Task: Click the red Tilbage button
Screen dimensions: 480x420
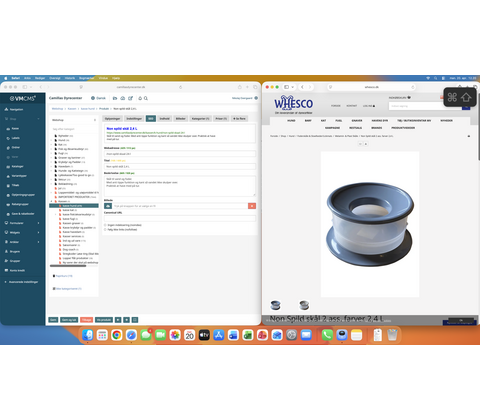Action: point(87,320)
